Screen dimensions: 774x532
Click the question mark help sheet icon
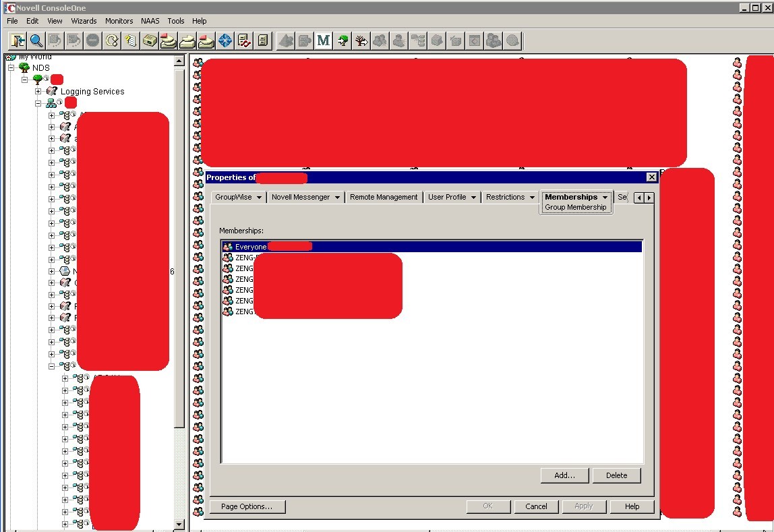130,40
